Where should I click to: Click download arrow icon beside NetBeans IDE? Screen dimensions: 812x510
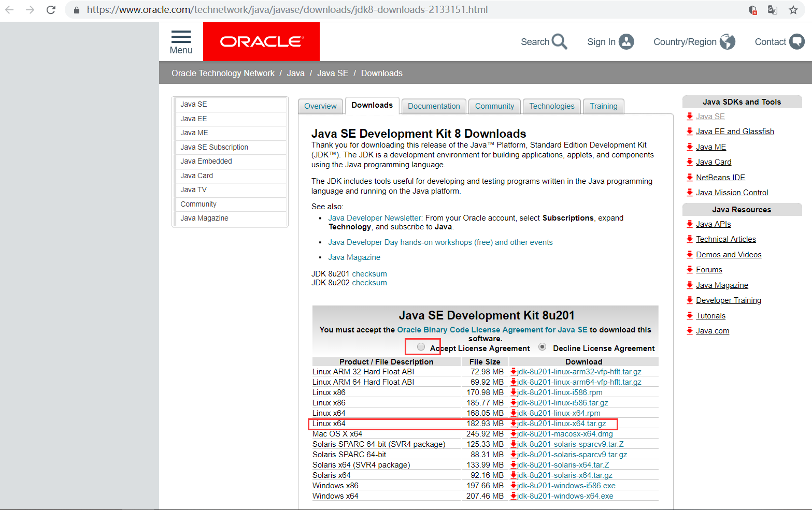pos(690,178)
